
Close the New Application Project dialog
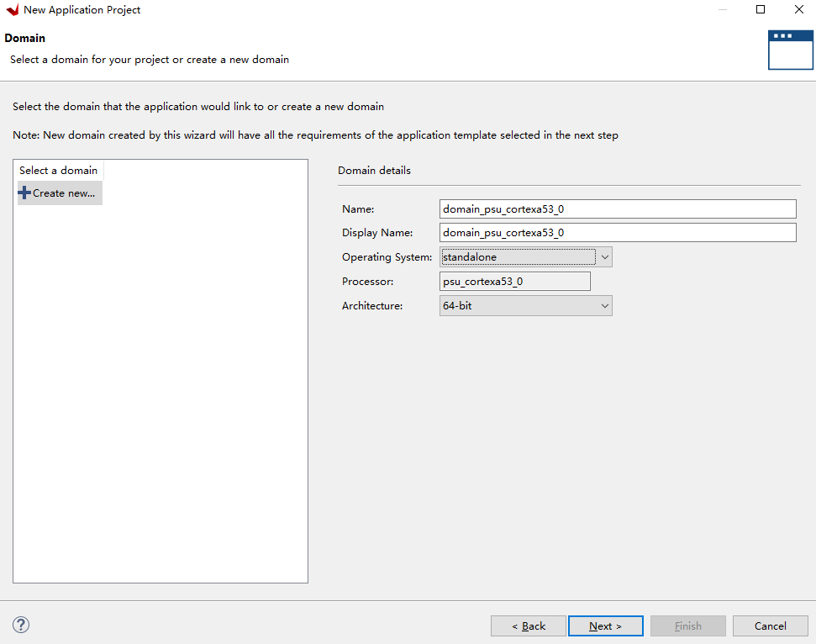coord(799,9)
